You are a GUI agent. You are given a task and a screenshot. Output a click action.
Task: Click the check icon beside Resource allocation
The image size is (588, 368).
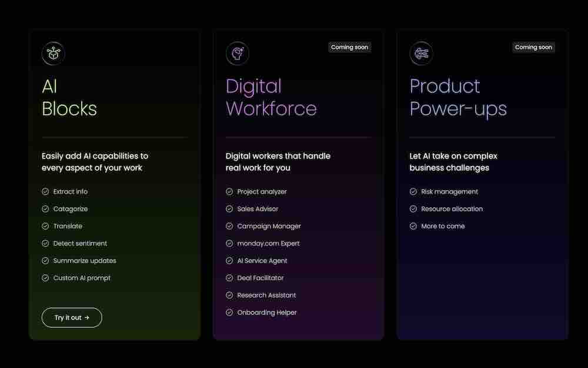(413, 209)
